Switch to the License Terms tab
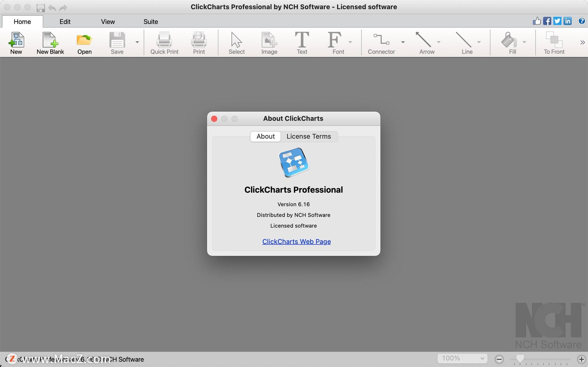The image size is (588, 367). click(x=308, y=136)
